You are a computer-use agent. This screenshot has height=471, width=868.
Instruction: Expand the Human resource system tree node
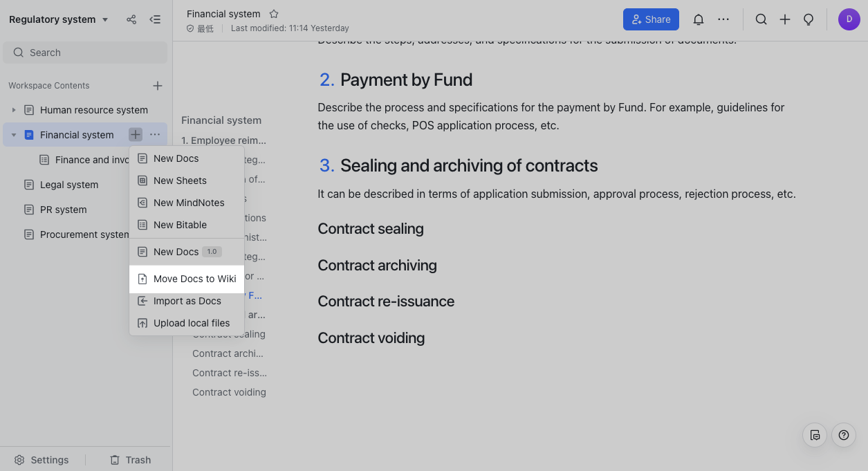[14, 110]
